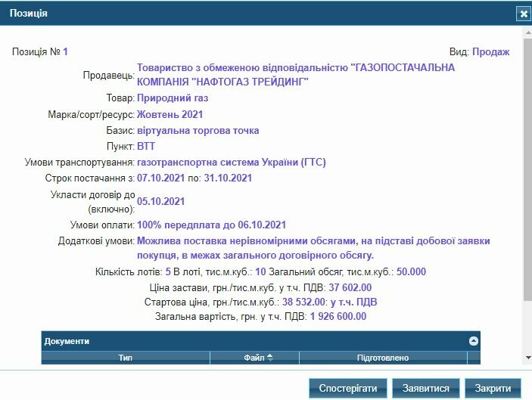Click the total cost 1 926 600.00
Screen dimensions: 532x400
click(x=338, y=316)
